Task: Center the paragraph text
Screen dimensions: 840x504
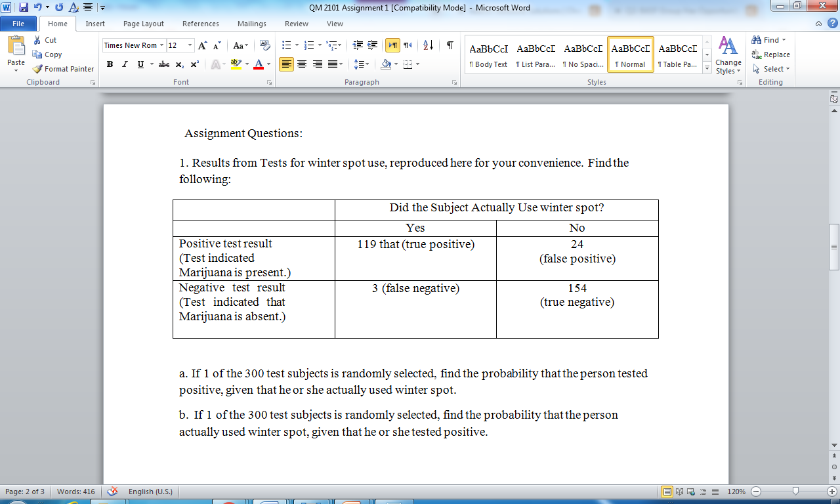Action: (302, 64)
